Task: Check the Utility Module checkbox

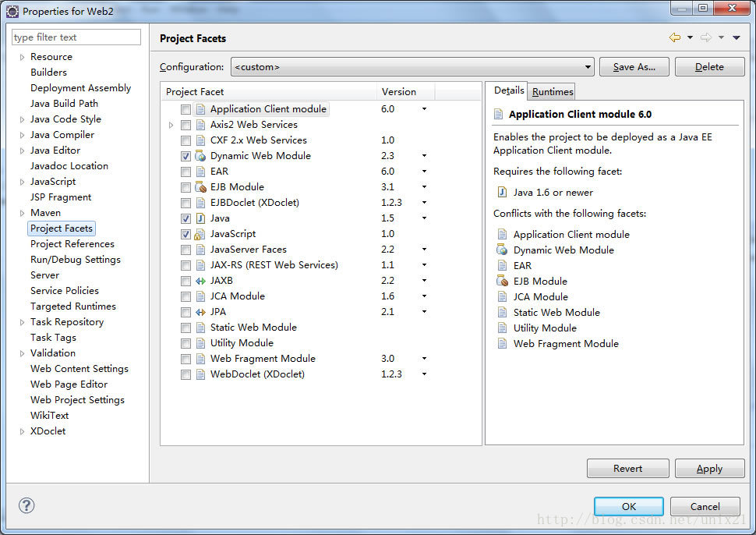Action: 185,343
